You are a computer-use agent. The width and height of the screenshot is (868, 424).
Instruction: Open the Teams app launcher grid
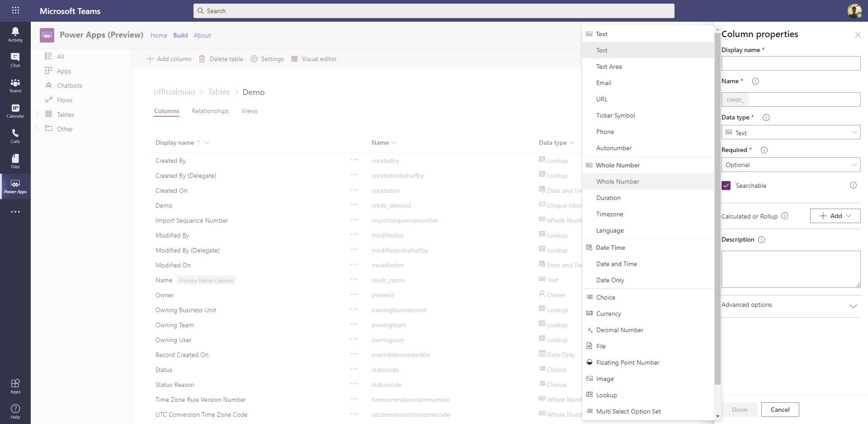tap(15, 10)
